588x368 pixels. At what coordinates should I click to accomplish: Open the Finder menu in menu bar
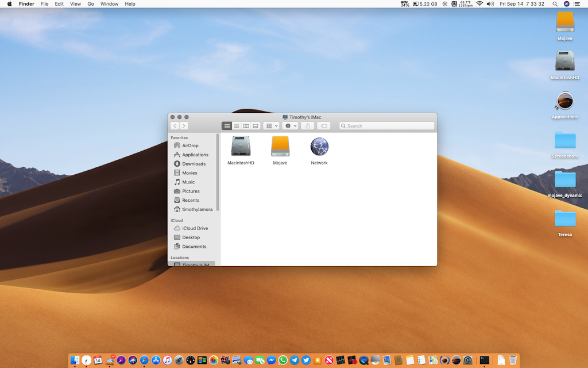(26, 4)
